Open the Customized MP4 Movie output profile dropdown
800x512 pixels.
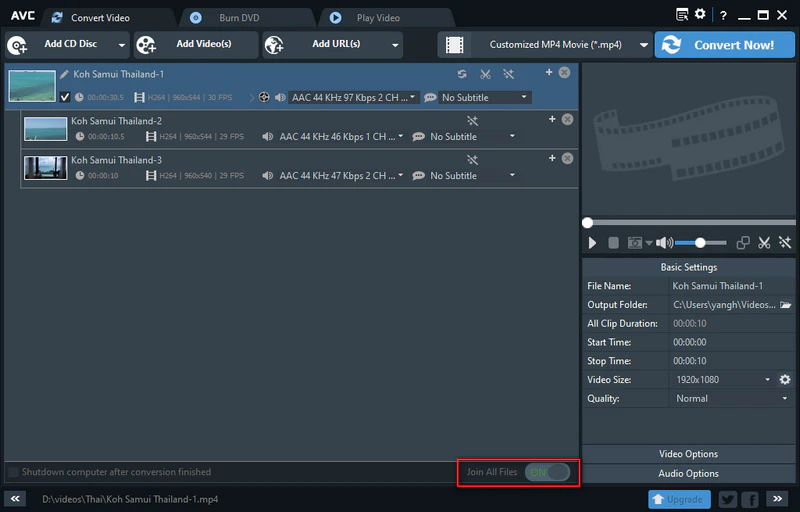[544, 45]
